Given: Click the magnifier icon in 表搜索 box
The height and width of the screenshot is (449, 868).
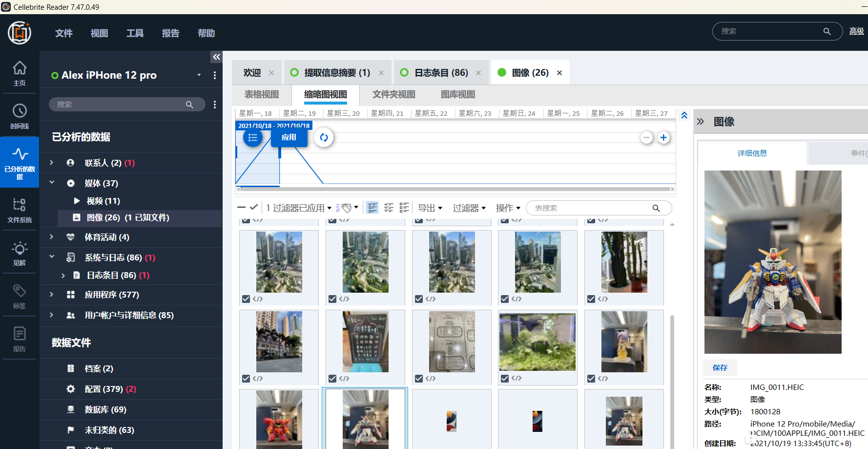Looking at the screenshot, I should pos(656,208).
